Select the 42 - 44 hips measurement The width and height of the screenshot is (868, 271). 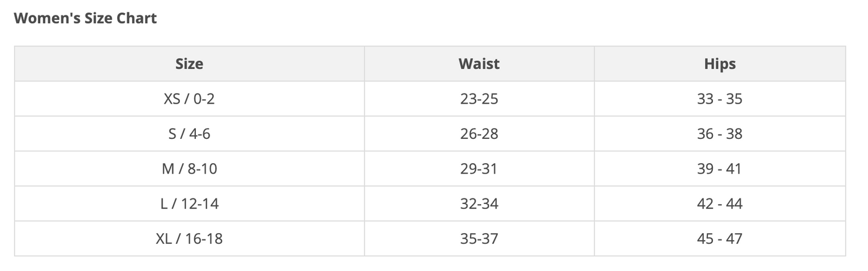click(719, 203)
